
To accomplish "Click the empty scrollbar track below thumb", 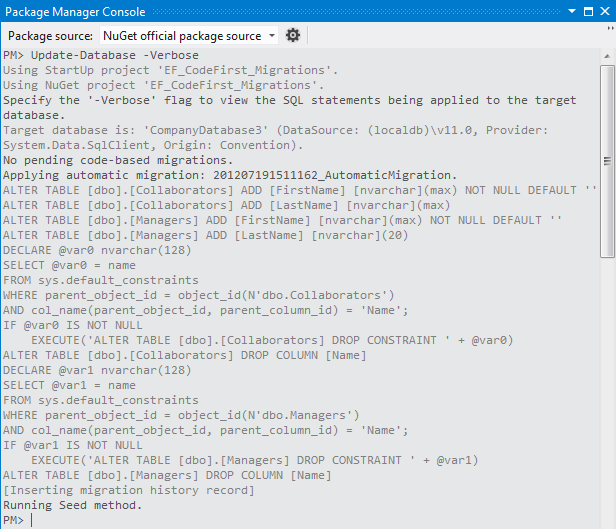I will (607, 400).
